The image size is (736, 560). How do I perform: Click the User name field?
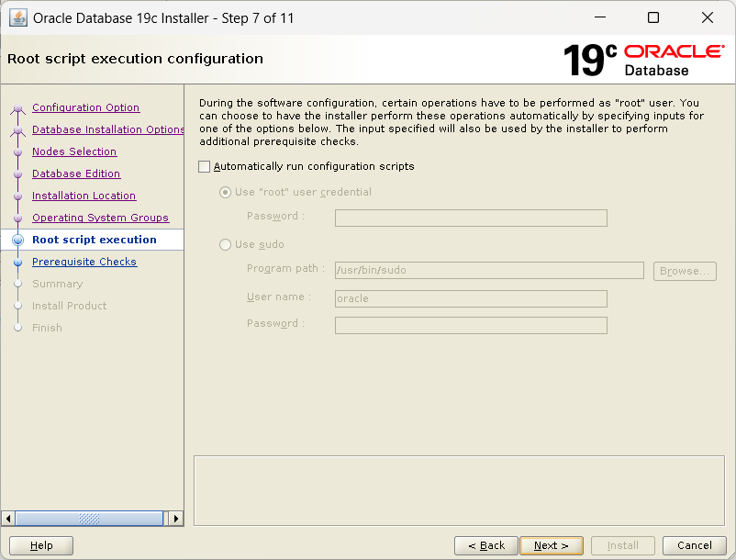[471, 298]
